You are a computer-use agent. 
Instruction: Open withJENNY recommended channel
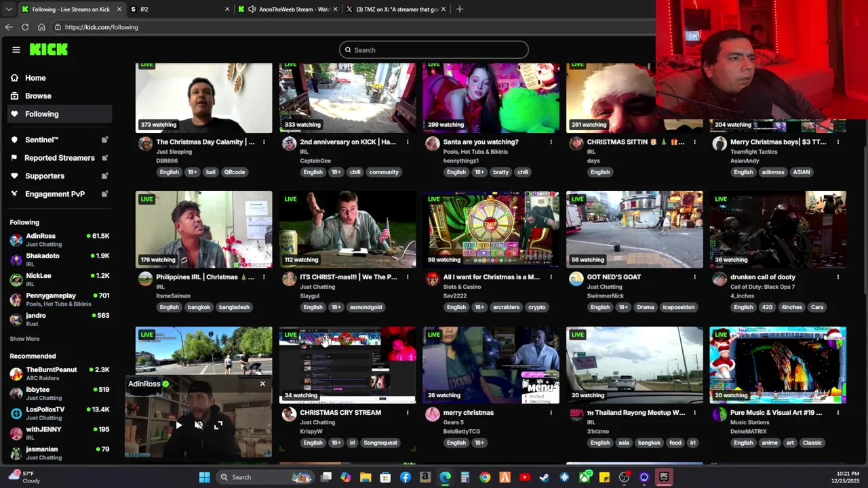pos(60,433)
